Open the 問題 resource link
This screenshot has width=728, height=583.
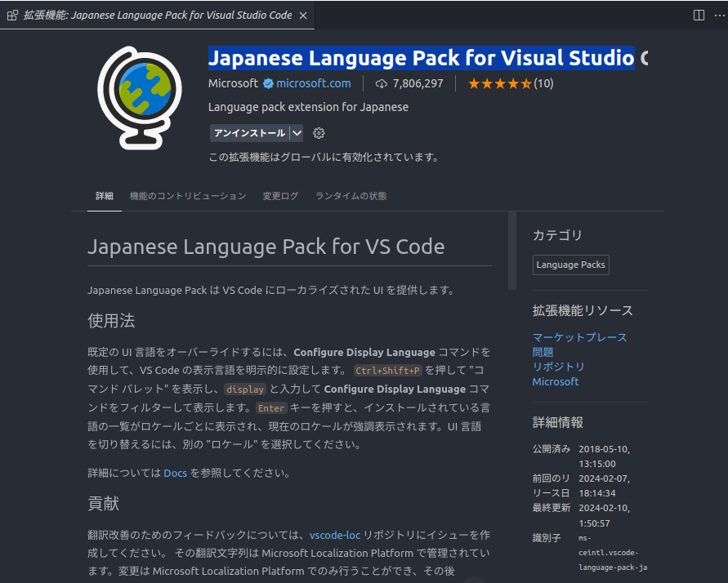(x=543, y=352)
